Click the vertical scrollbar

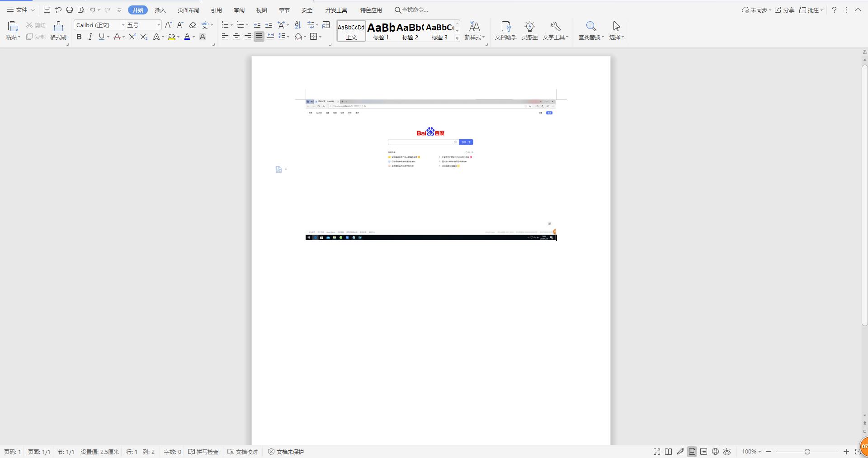[x=864, y=195]
